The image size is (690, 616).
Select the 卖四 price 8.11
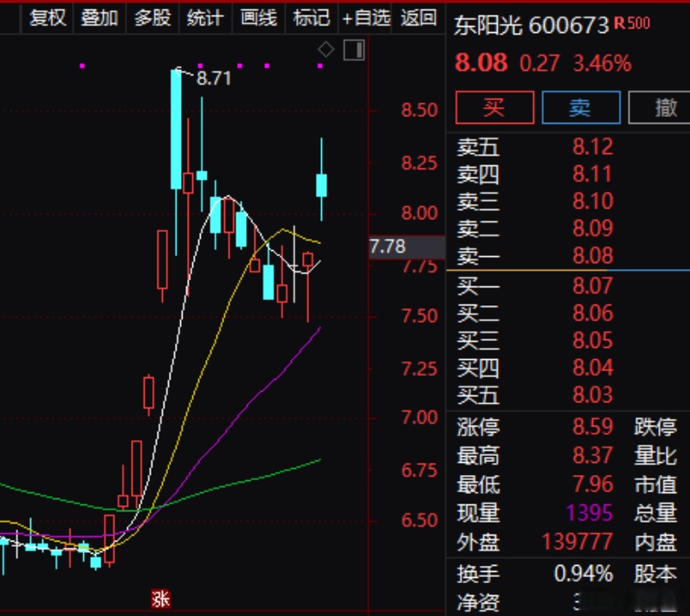[x=593, y=174]
